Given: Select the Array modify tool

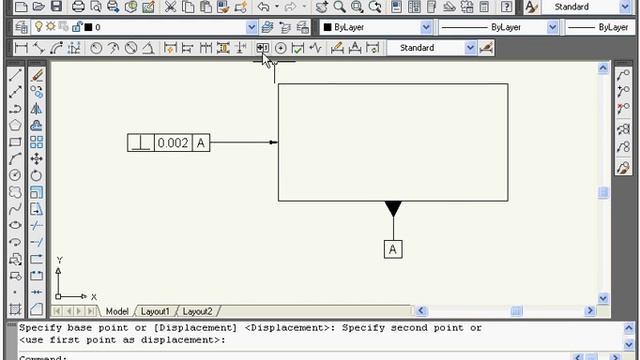Looking at the screenshot, I should coord(36,142).
